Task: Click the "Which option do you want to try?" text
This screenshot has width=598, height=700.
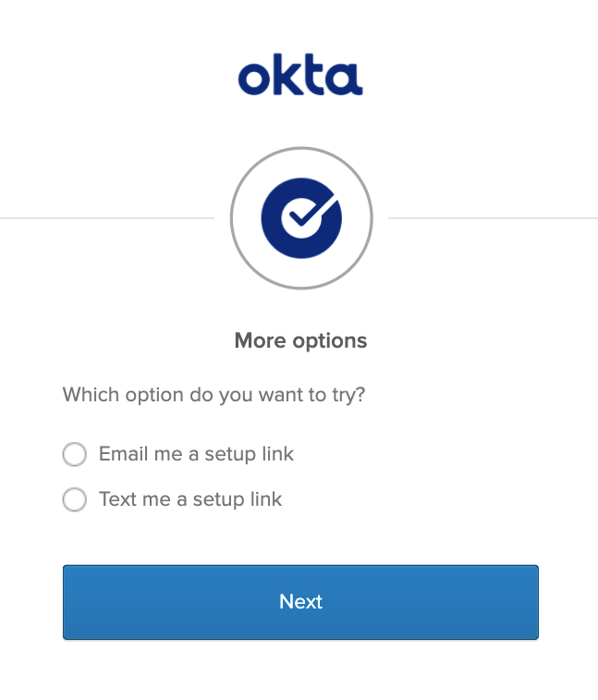Action: click(214, 395)
